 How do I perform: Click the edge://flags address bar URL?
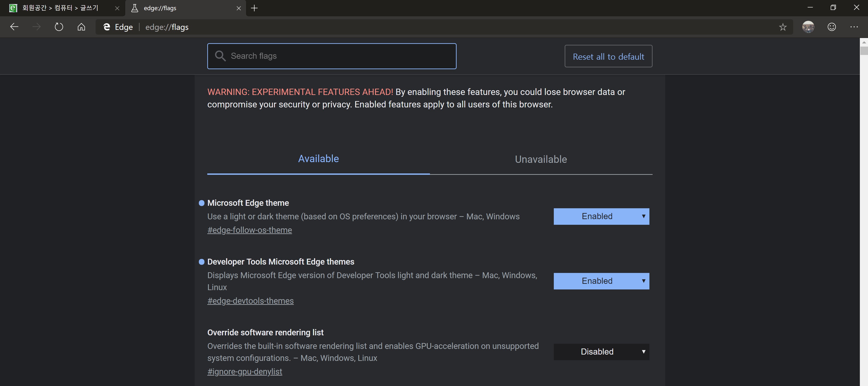pyautogui.click(x=167, y=27)
